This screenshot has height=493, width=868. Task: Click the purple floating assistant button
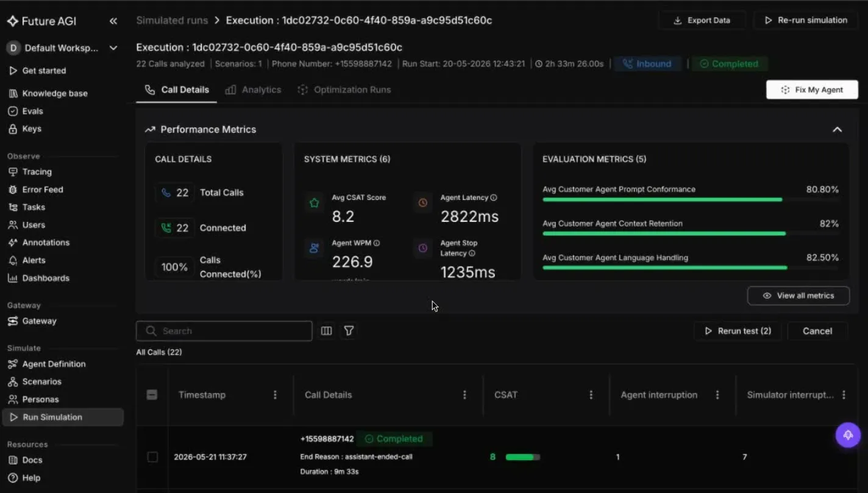click(x=848, y=434)
